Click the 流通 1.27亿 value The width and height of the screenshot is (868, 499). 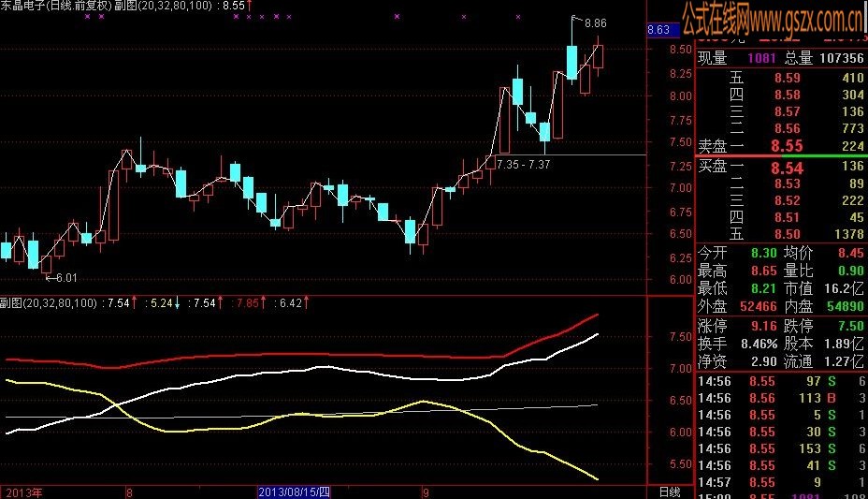click(844, 361)
